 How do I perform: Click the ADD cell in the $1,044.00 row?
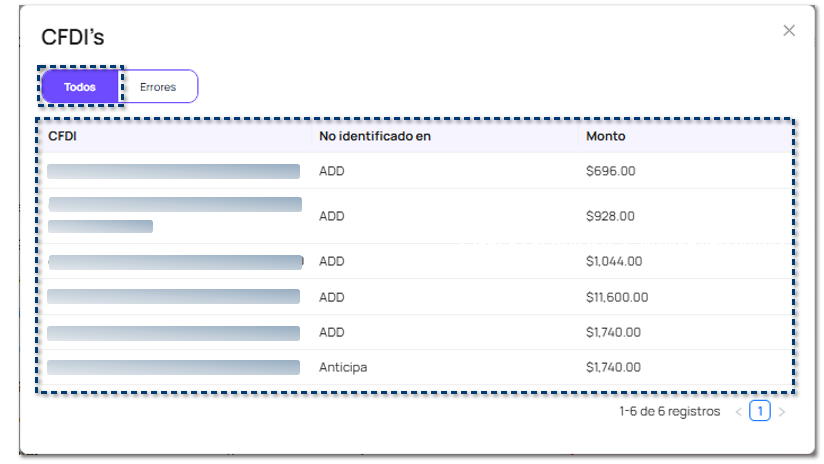[331, 261]
